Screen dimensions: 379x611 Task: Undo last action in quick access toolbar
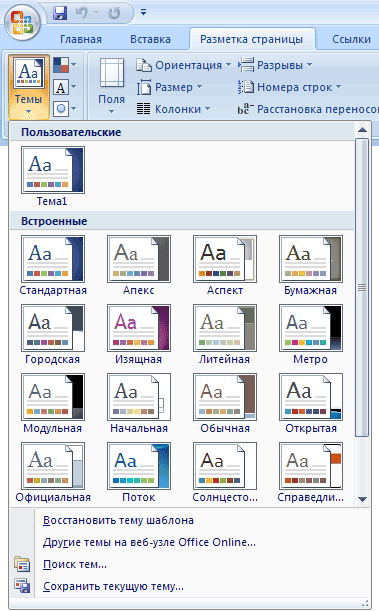pyautogui.click(x=82, y=13)
